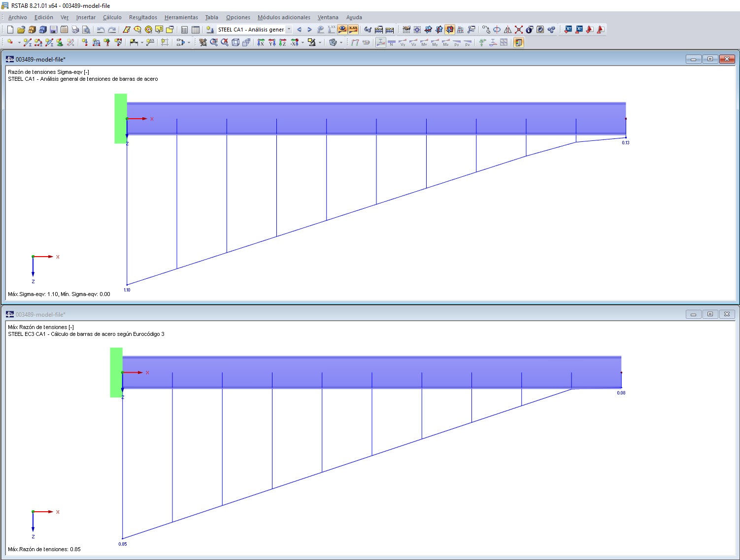
Task: Click the highlighted colored results panel icon
Action: click(519, 42)
